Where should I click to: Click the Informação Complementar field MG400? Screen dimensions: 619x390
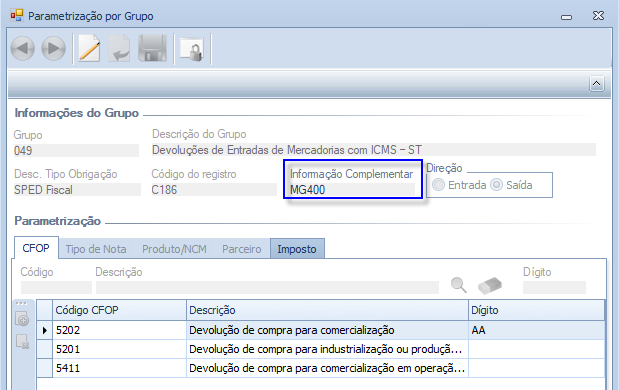tap(352, 190)
